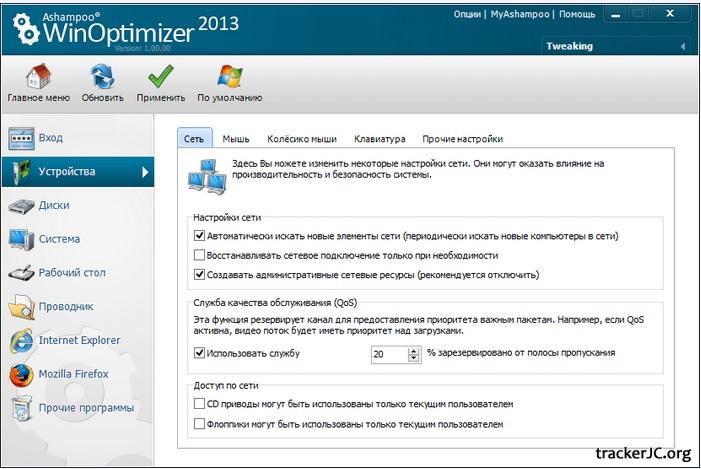Image resolution: width=701 pixels, height=469 pixels.
Task: Click the Проводник folder icon
Action: [21, 307]
